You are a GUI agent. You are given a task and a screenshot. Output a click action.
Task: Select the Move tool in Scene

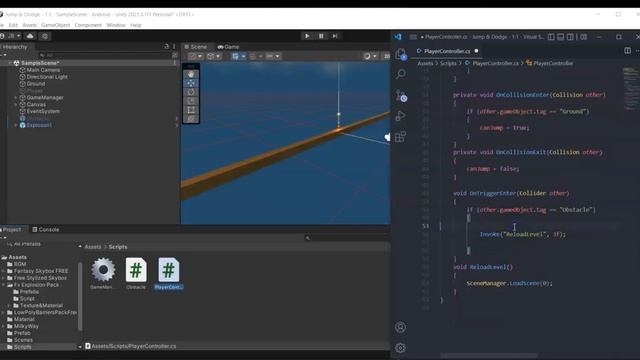(x=191, y=83)
